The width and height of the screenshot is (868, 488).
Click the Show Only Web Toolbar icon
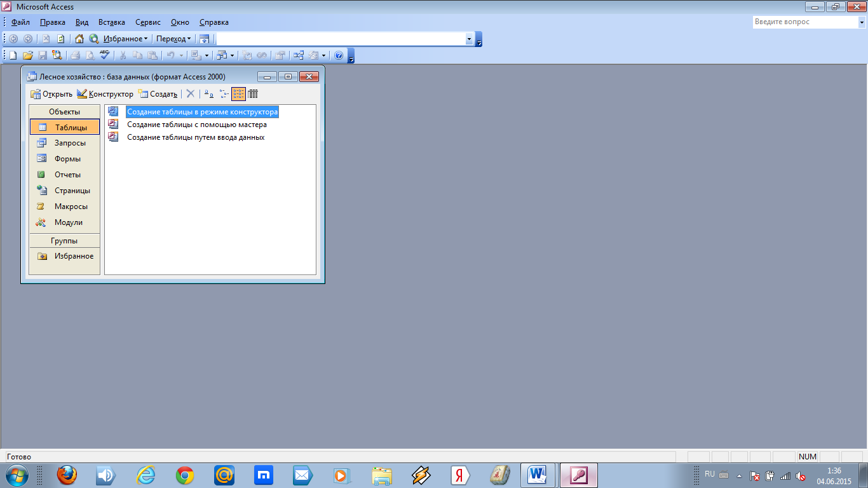click(x=204, y=39)
